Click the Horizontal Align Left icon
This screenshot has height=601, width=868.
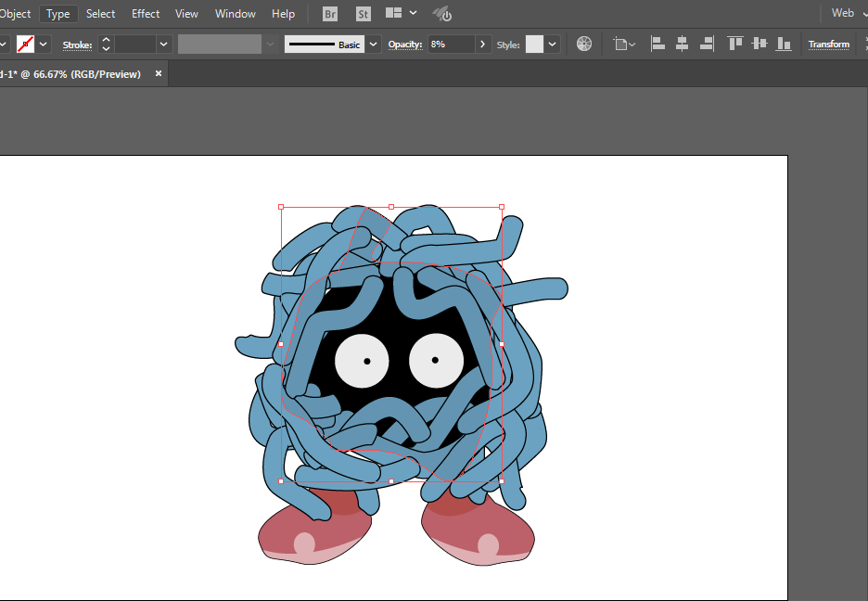[657, 44]
